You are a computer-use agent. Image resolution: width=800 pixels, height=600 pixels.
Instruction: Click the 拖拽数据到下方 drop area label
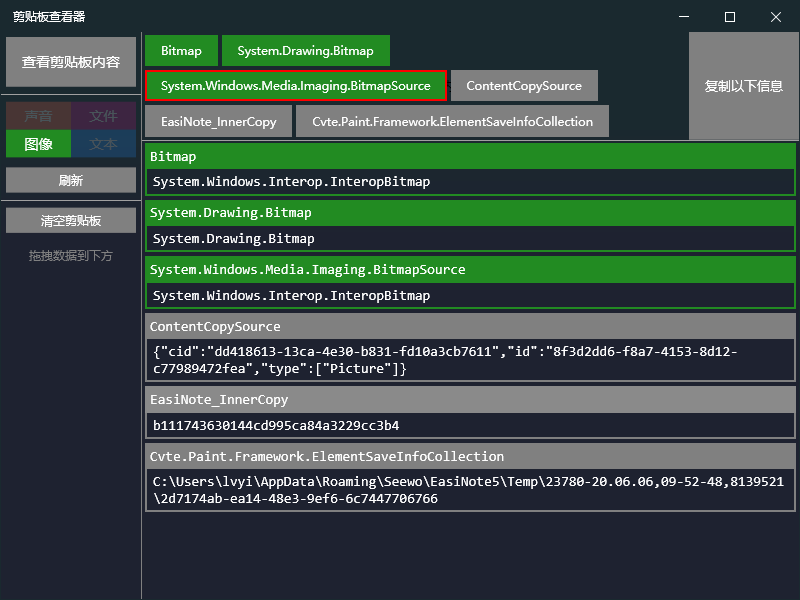(71, 256)
